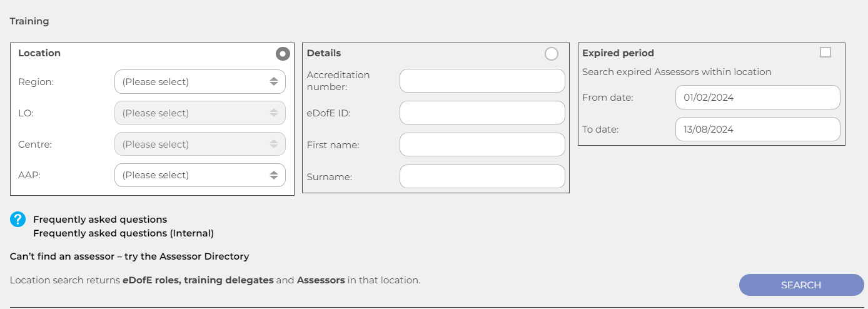The width and height of the screenshot is (868, 309).
Task: Click the disabled Centre dropdown
Action: (x=199, y=144)
